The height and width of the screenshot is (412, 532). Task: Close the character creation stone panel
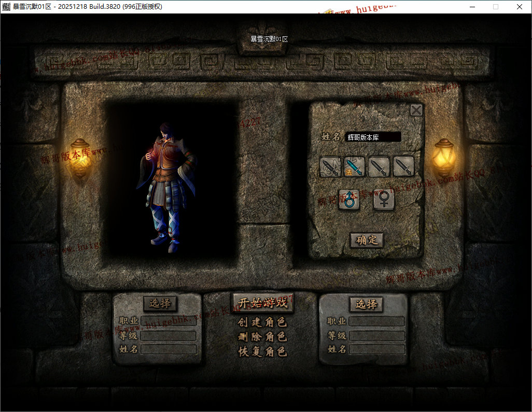416,110
